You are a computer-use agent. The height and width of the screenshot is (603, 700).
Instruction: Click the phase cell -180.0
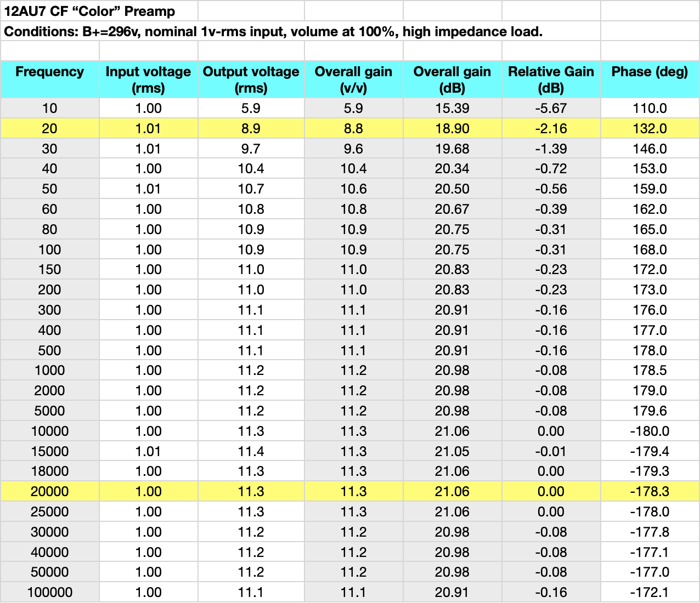[x=650, y=431]
